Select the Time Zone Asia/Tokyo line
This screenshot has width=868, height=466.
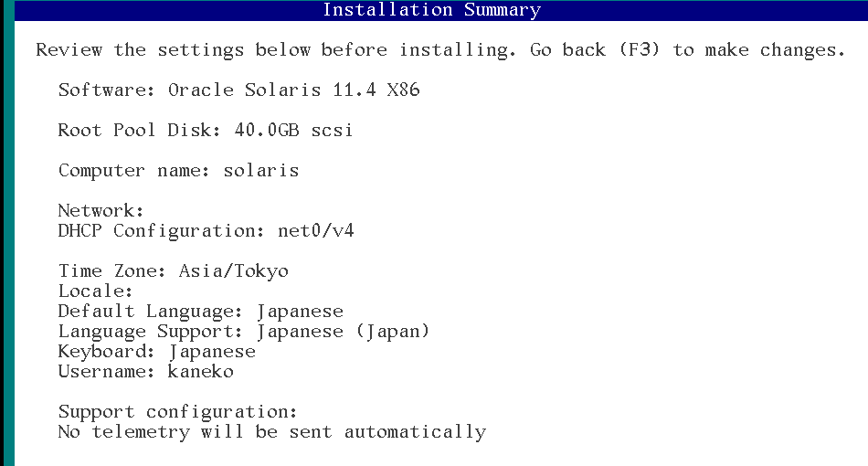(174, 271)
